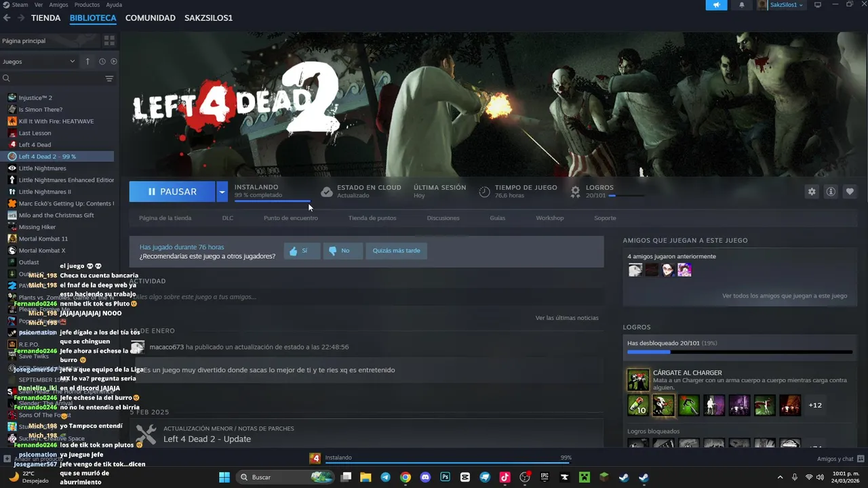The width and height of the screenshot is (868, 488).
Task: Open Punto de encuentro link
Action: 290,218
